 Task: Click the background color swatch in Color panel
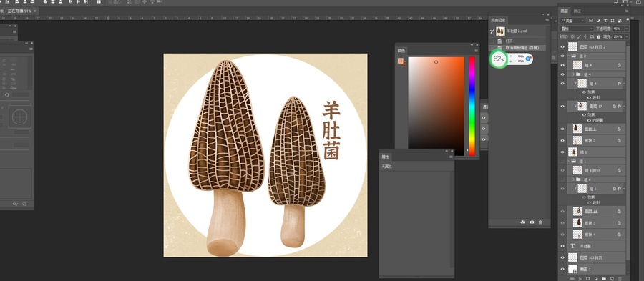404,64
